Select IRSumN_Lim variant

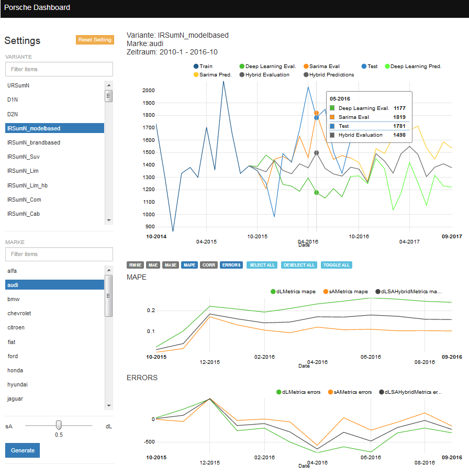(x=54, y=171)
